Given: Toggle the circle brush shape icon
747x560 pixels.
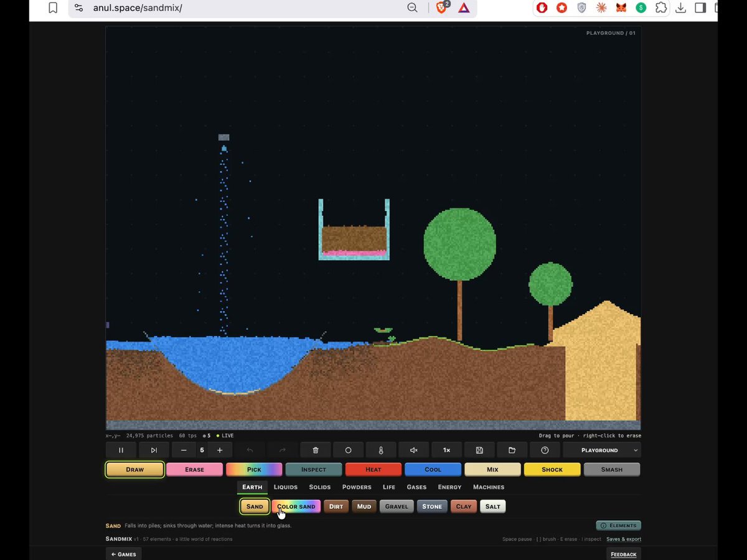Looking at the screenshot, I should point(349,450).
